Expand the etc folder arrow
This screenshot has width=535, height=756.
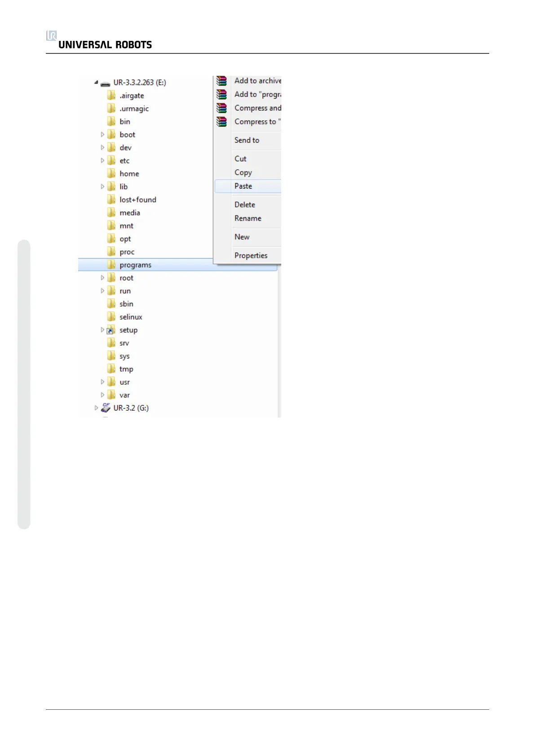102,160
